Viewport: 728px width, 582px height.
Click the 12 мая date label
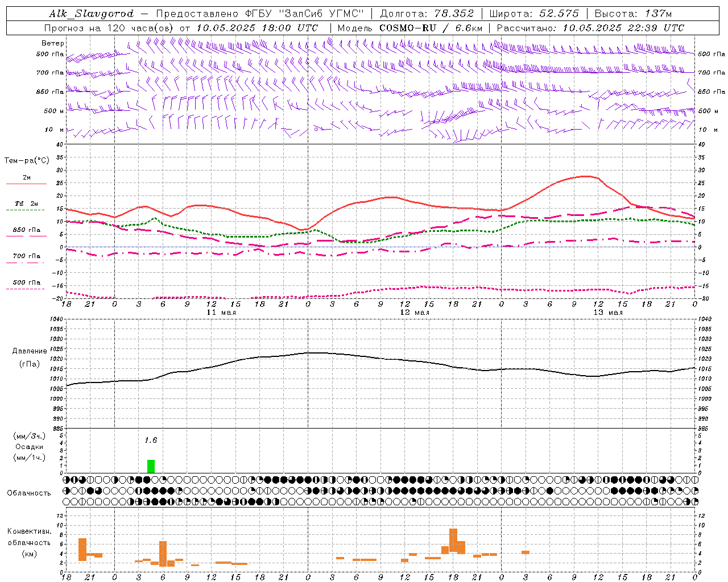pos(415,313)
